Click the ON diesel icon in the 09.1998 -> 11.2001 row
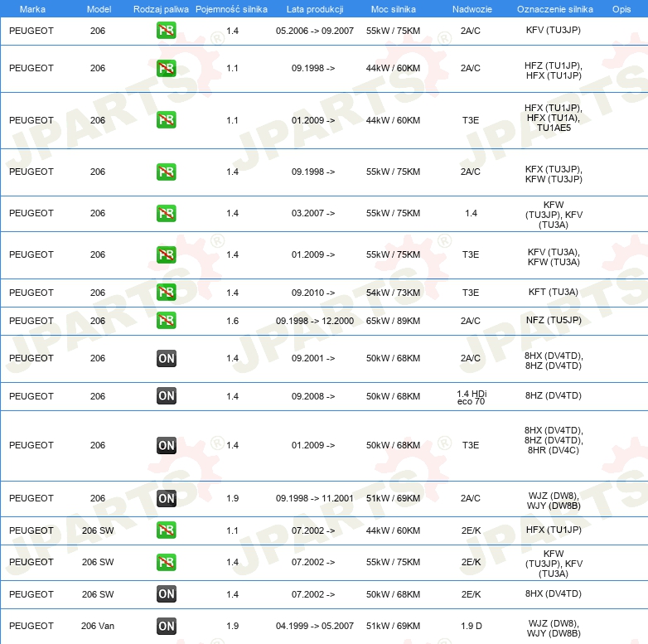The height and width of the screenshot is (644, 648). click(166, 498)
